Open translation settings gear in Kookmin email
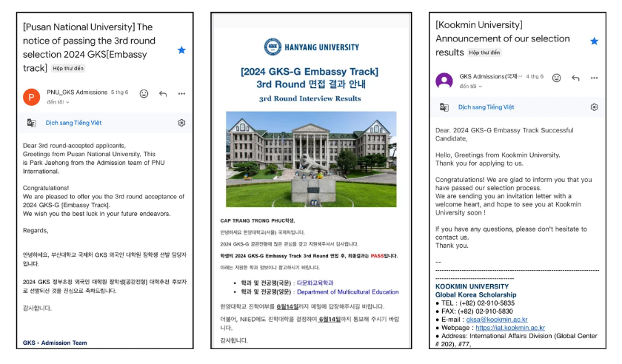 coord(594,107)
